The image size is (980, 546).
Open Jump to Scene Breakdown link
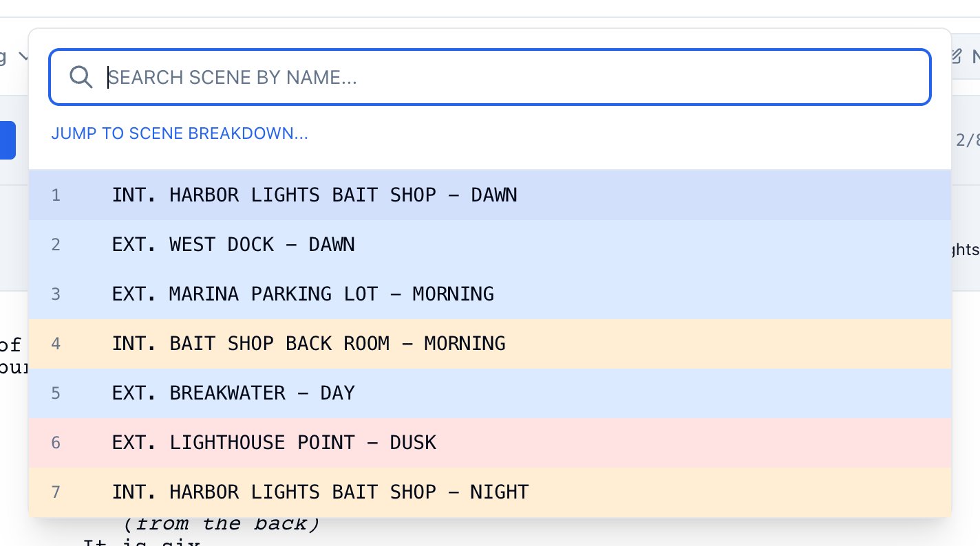(x=180, y=133)
